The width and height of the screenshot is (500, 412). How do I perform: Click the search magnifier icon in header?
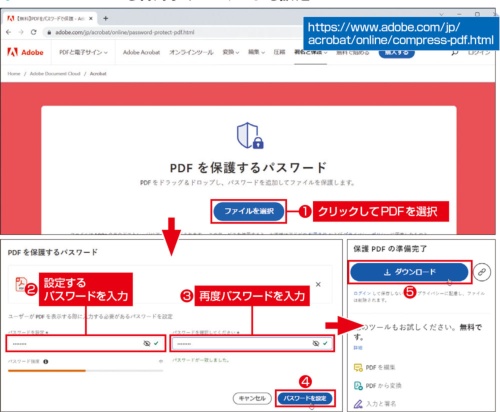[455, 52]
